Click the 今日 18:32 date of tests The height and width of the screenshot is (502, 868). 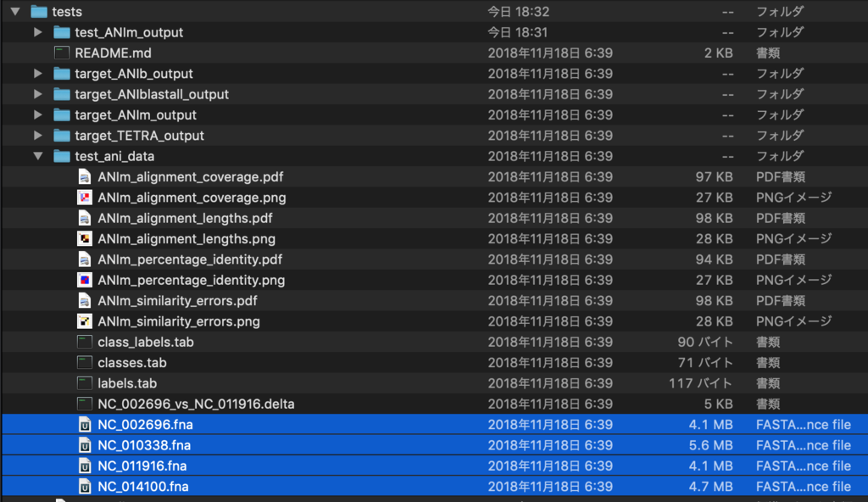518,12
